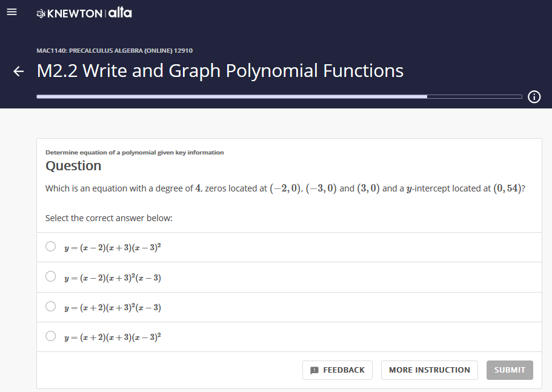Viewport: 552px width, 392px height.
Task: Click the Question heading in the card
Action: (x=73, y=165)
